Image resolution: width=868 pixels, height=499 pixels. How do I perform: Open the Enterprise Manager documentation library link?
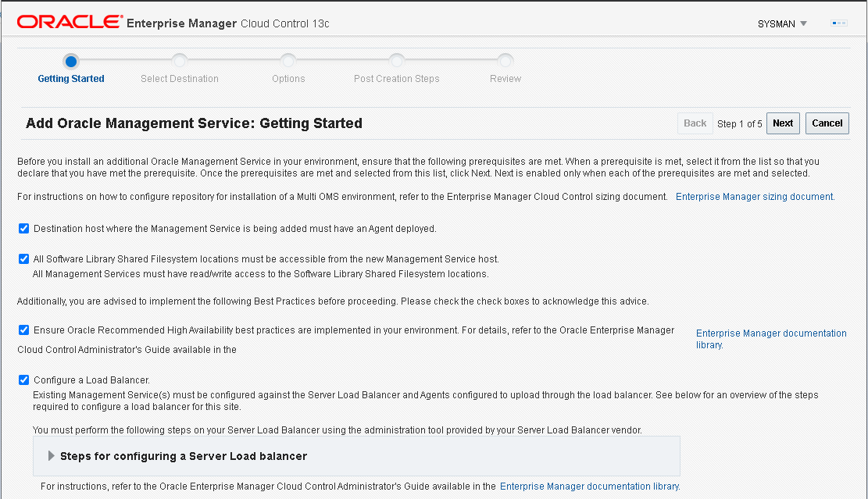click(770, 333)
